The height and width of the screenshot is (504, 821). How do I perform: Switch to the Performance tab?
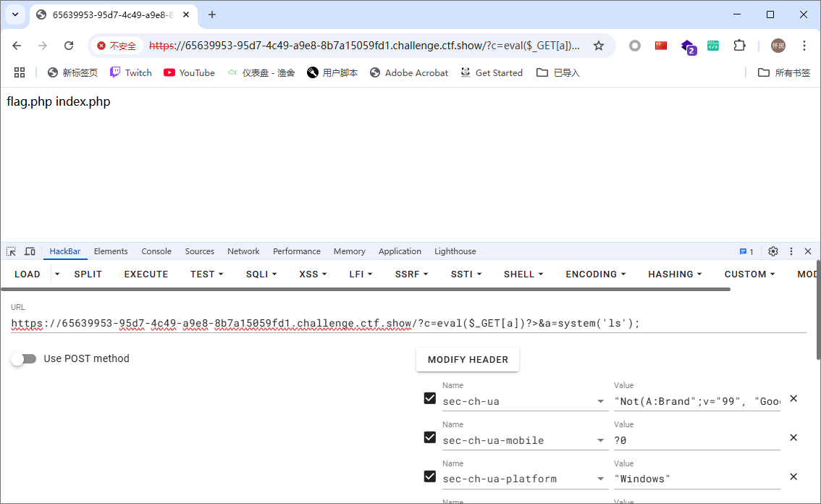(296, 251)
